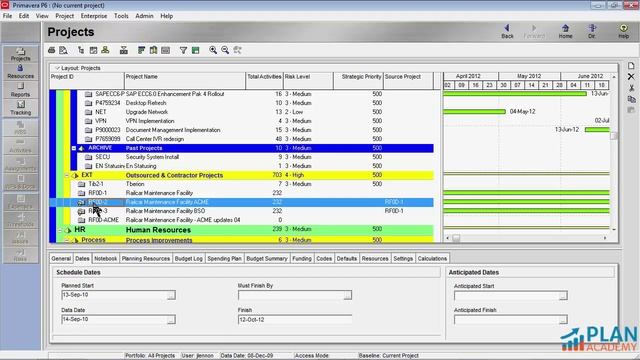Click the Back navigation arrow
This screenshot has height=360, width=640.
[507, 31]
